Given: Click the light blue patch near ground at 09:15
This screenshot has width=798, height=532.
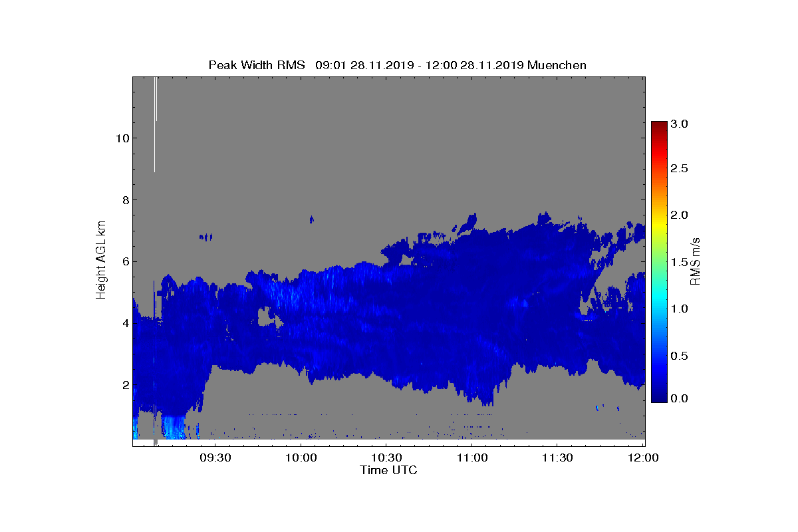Looking at the screenshot, I should [174, 427].
